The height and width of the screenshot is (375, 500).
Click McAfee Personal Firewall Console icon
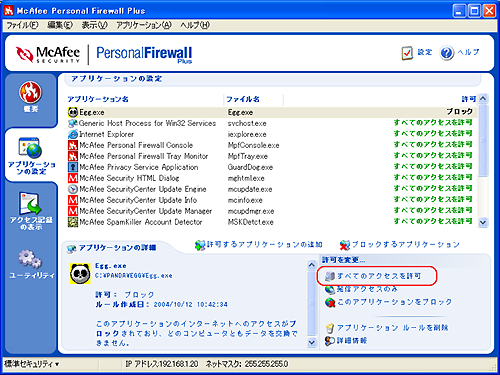coord(73,145)
